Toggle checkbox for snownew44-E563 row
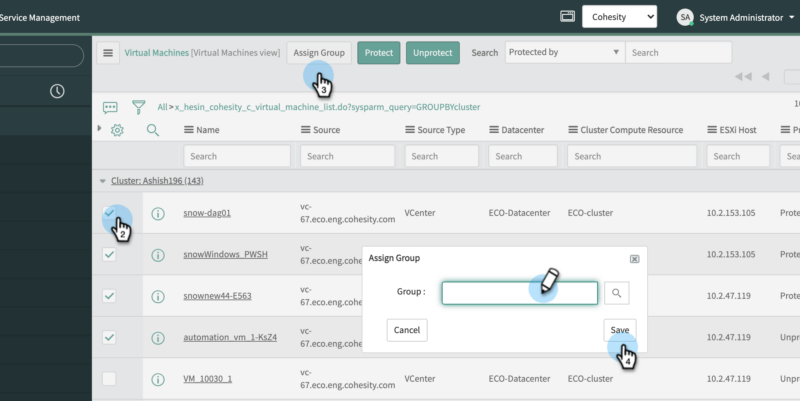This screenshot has width=800, height=401. pos(109,296)
